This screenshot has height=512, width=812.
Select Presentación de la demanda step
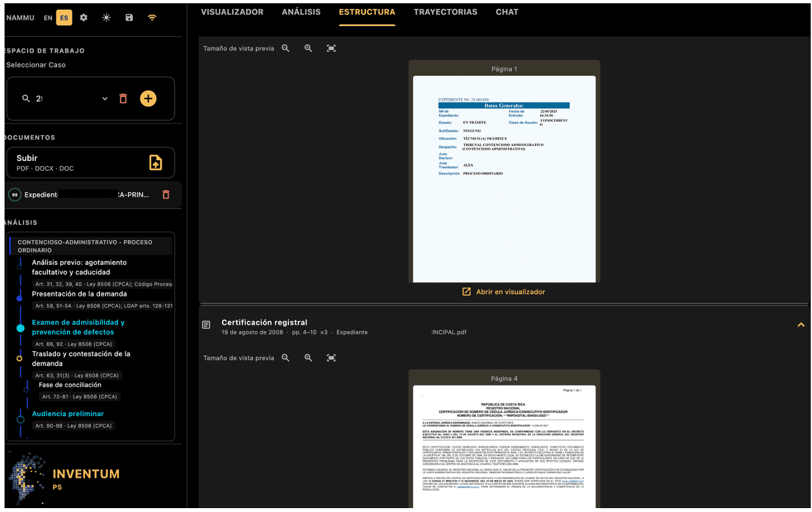(79, 294)
